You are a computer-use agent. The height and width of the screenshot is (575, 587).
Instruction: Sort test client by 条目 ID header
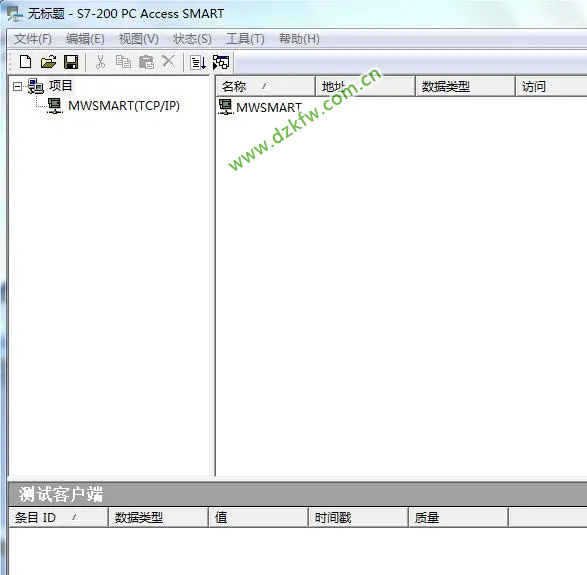(58, 517)
